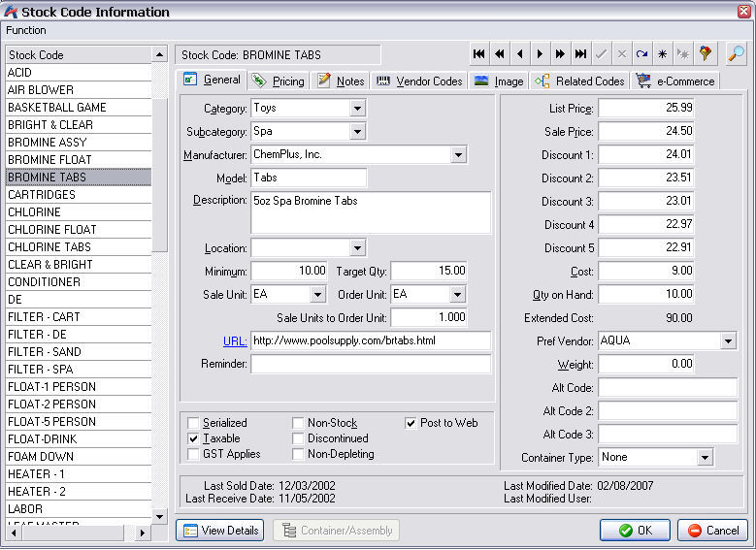Open search with the magnifying glass icon

click(737, 53)
